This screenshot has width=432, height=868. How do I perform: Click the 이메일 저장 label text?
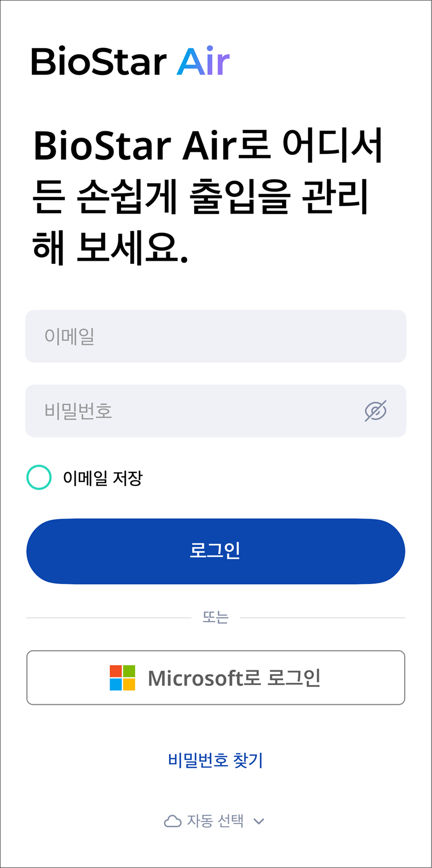coord(103,478)
